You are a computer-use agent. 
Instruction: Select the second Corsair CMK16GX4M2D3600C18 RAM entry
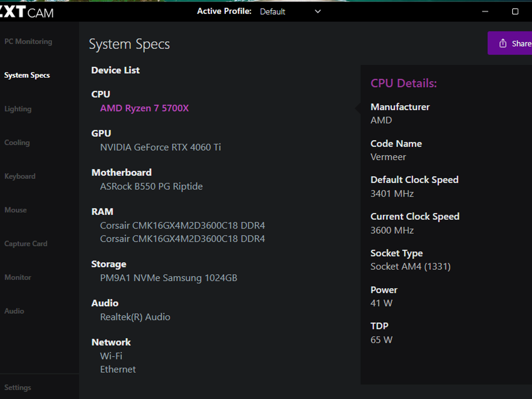point(183,239)
